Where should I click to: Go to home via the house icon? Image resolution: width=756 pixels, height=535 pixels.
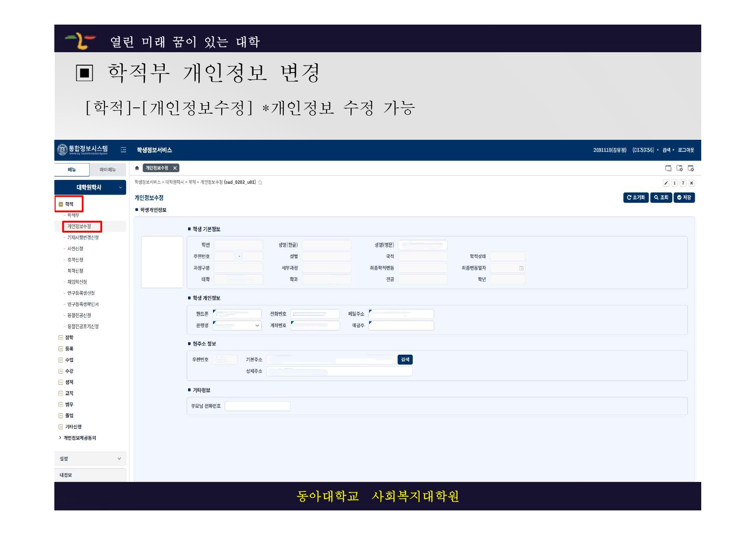pyautogui.click(x=137, y=168)
